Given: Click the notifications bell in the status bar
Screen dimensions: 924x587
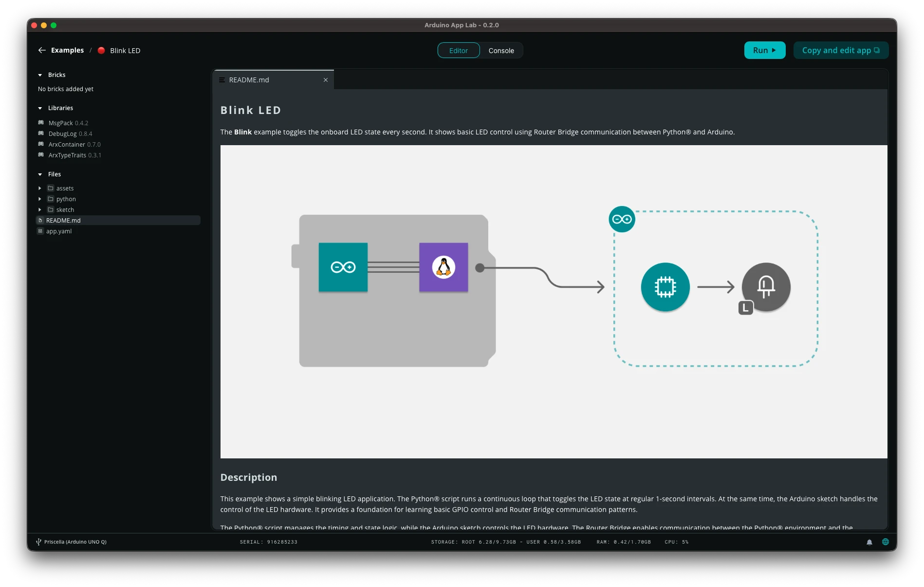Looking at the screenshot, I should click(869, 542).
